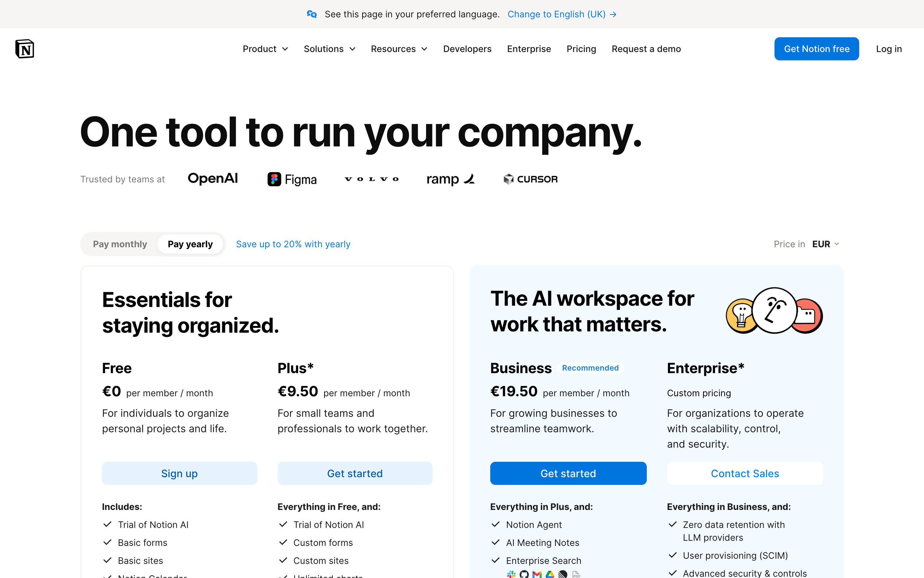Click Log in
924x578 pixels.
pyautogui.click(x=889, y=49)
